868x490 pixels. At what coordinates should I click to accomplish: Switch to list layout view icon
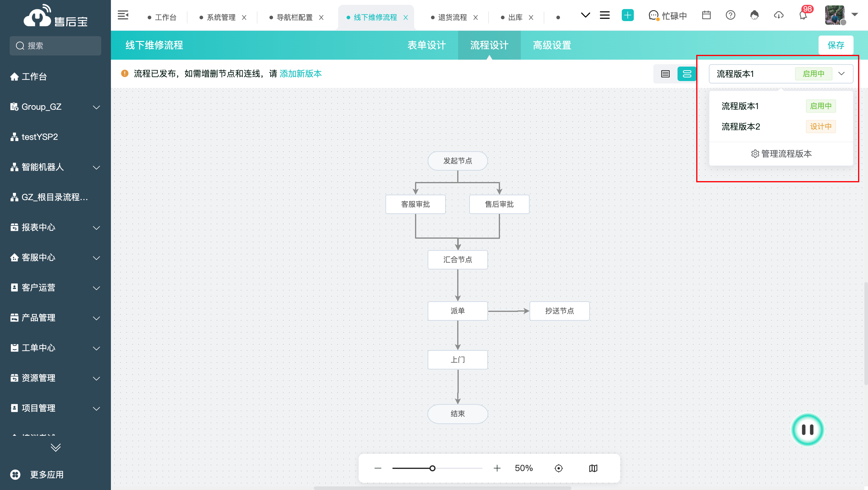tap(665, 74)
